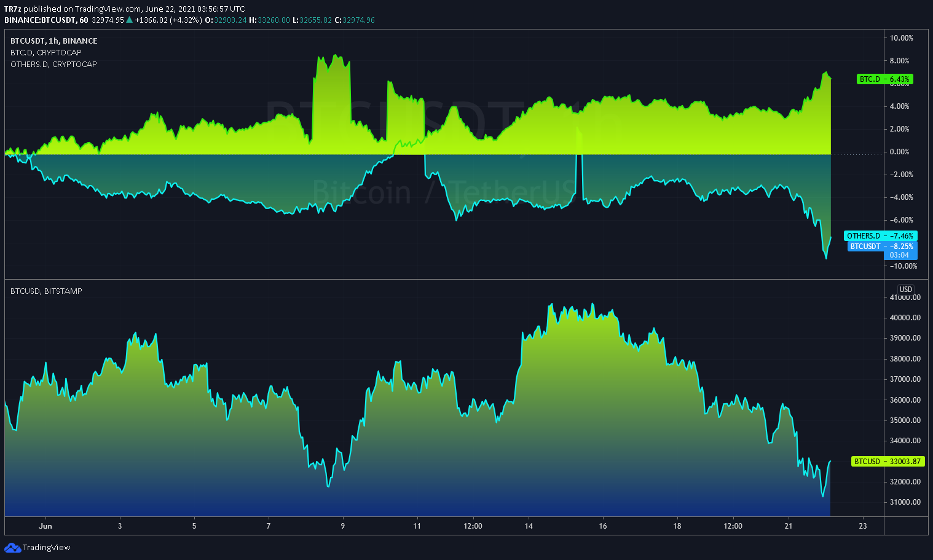Click the BTC.D, CRYPTOCAP legend entry
The height and width of the screenshot is (560, 933).
(x=46, y=53)
